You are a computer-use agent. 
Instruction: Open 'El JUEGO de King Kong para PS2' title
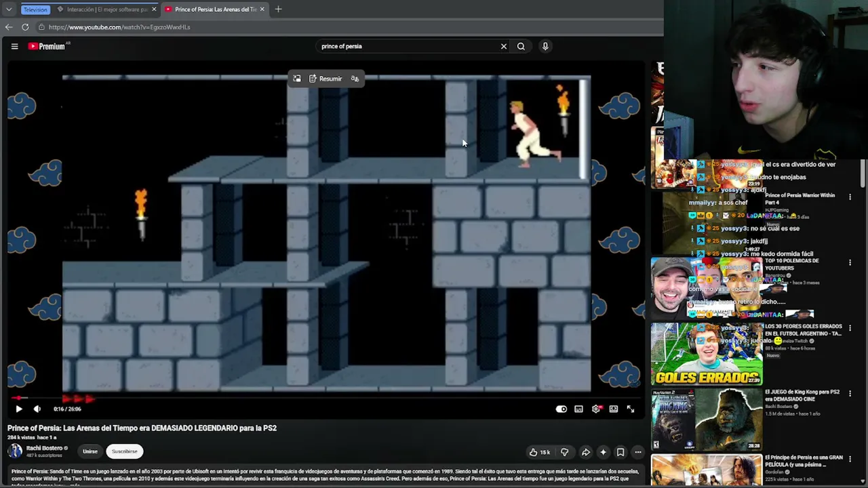802,396
